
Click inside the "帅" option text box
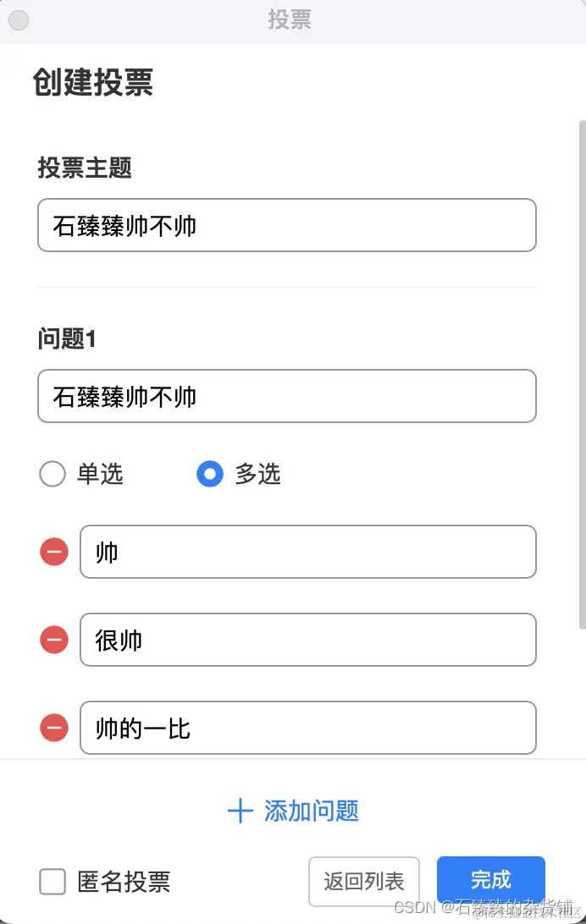click(x=308, y=552)
